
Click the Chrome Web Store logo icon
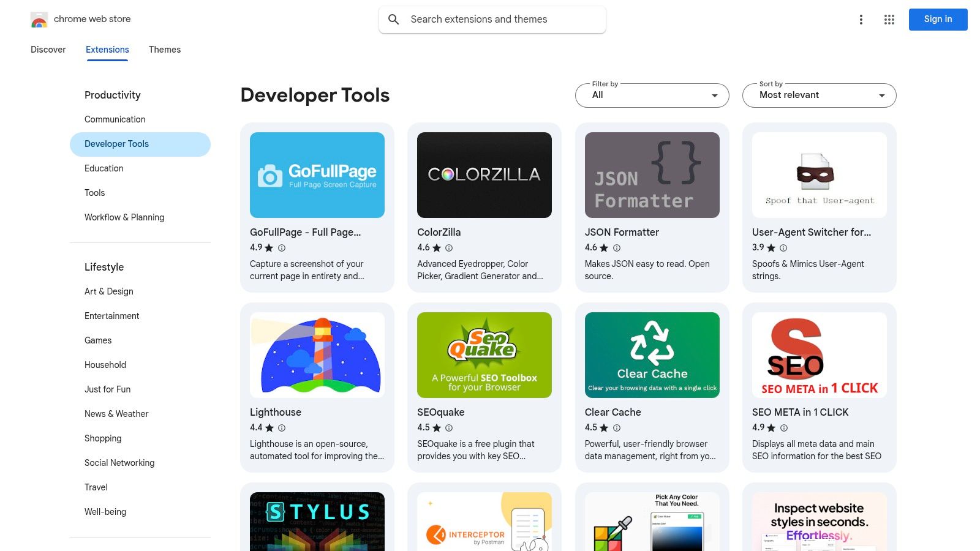[x=39, y=19]
